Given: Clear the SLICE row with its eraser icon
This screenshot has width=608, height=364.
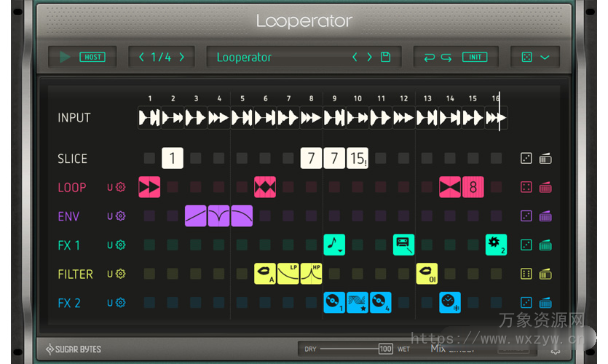Looking at the screenshot, I should (x=545, y=158).
